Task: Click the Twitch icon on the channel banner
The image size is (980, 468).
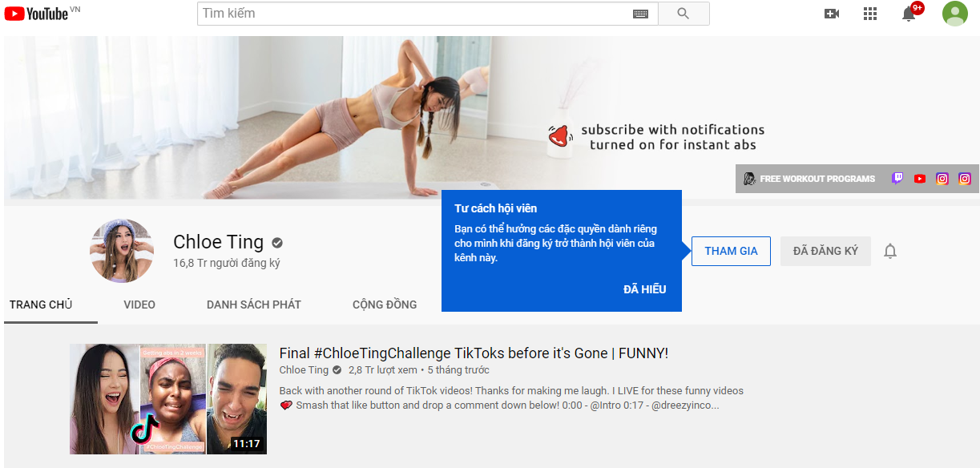Action: click(x=897, y=179)
